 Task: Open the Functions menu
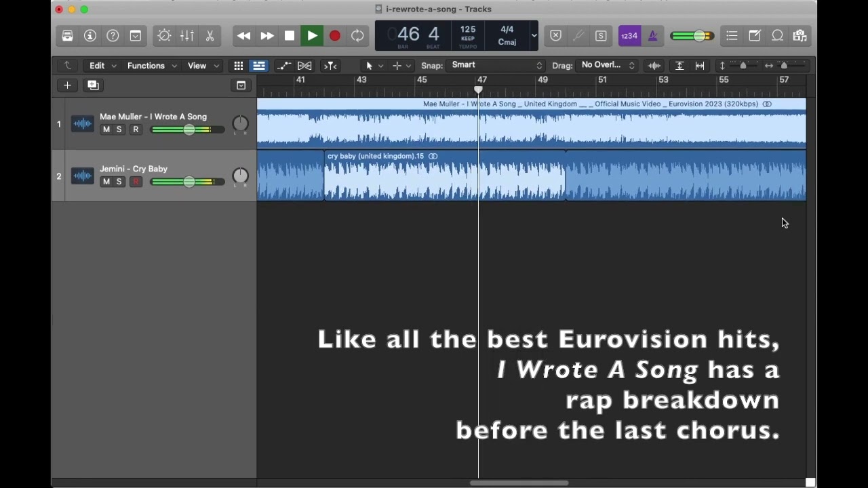pos(152,66)
